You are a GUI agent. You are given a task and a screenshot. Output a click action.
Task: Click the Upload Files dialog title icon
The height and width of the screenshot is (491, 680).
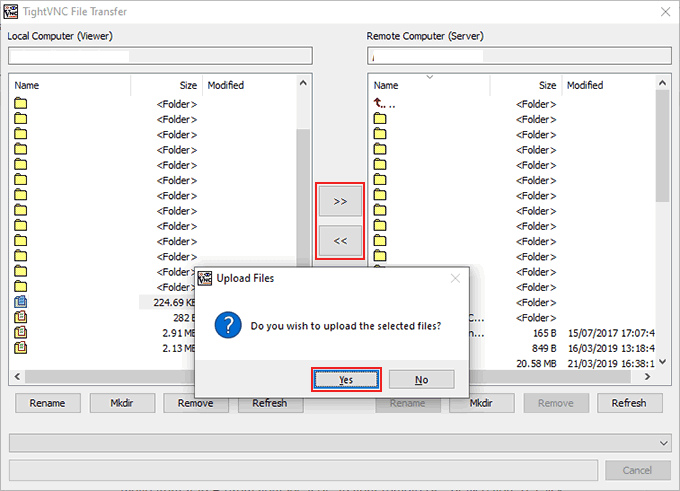204,277
